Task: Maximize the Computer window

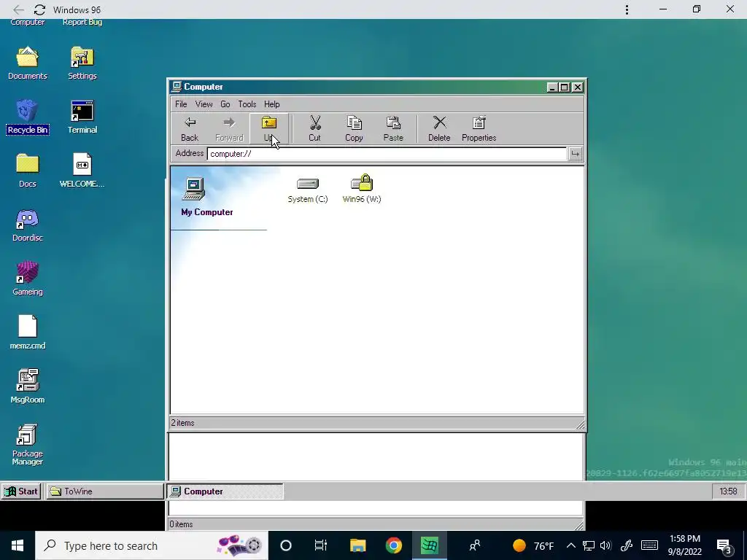Action: point(565,87)
